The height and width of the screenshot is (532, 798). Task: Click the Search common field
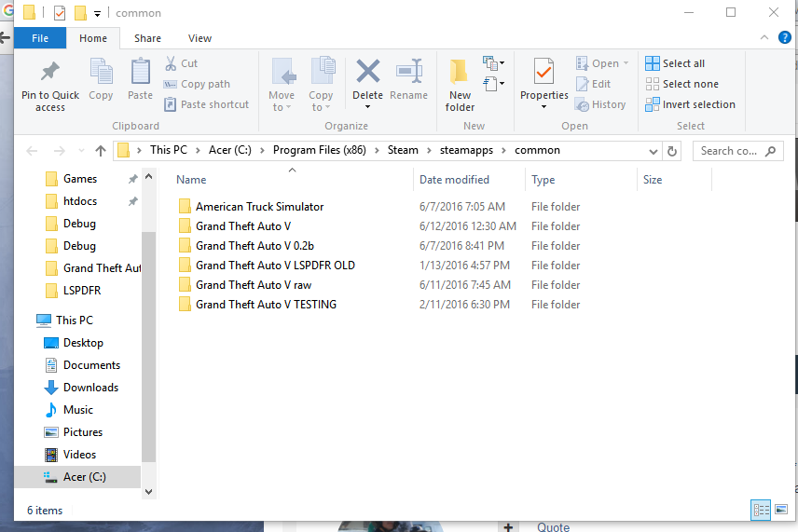click(x=737, y=151)
